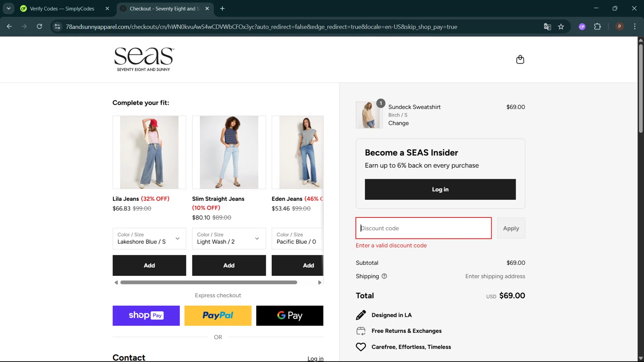Click the horizontal carousel scrollbar
The width and height of the screenshot is (644, 362).
(209, 282)
